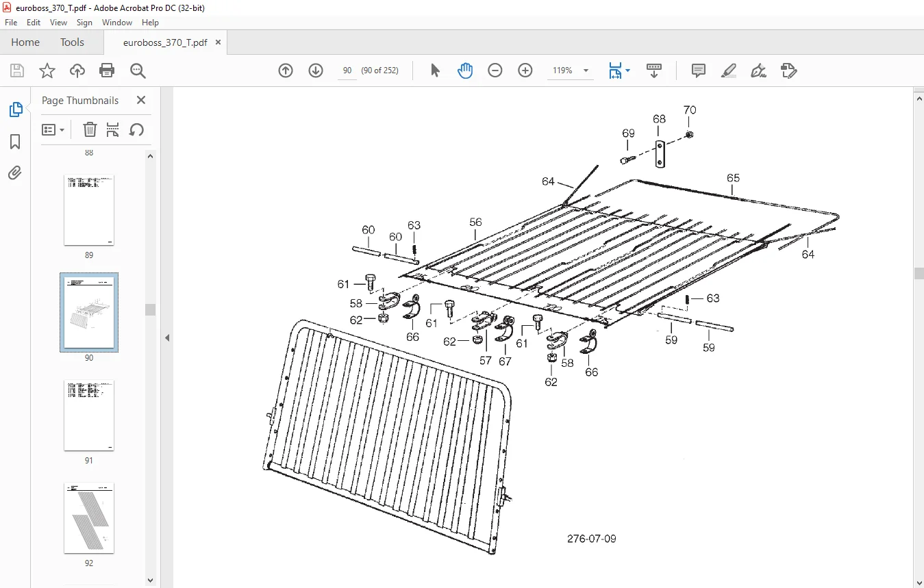Viewport: 924px width, 588px height.
Task: Rotate page thumbnails icon in panel
Action: (x=136, y=129)
